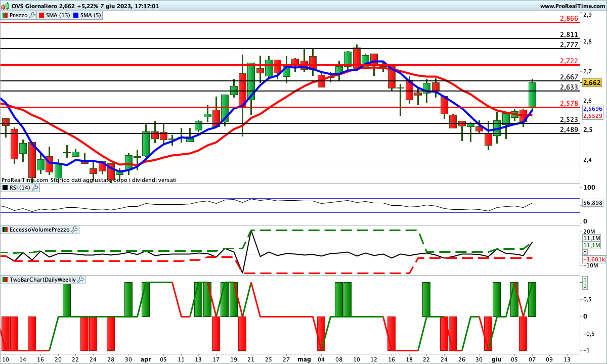The width and height of the screenshot is (607, 364).
Task: Click the yellow 2,662 current price tag
Action: coord(591,82)
